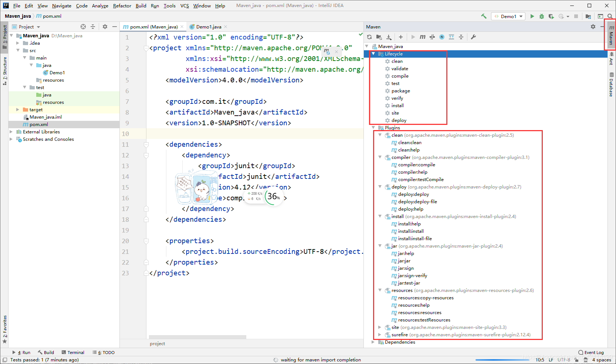Toggle Skip Tests Mode lightning icon

click(x=442, y=37)
